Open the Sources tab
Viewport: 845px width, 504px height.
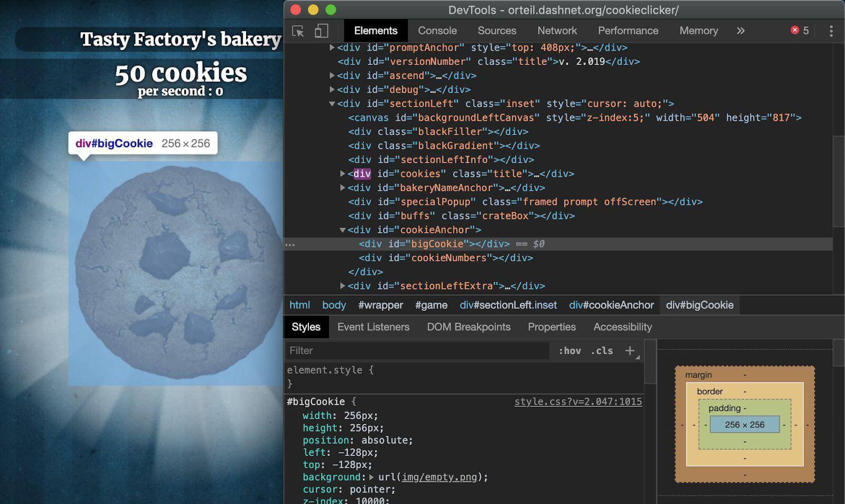click(497, 31)
